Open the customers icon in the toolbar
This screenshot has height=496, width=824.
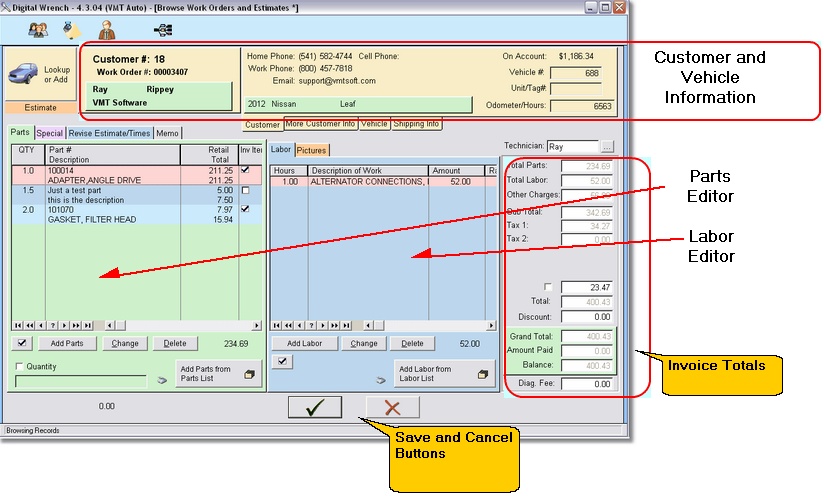38,30
